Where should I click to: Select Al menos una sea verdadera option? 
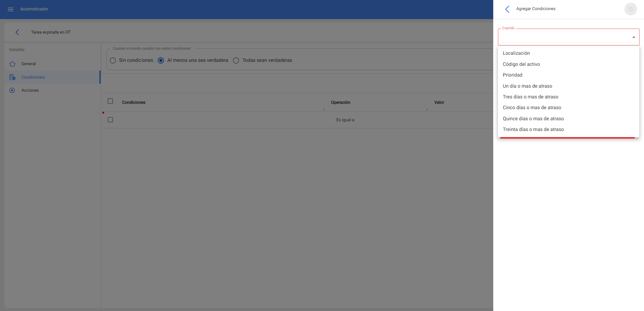click(x=161, y=60)
